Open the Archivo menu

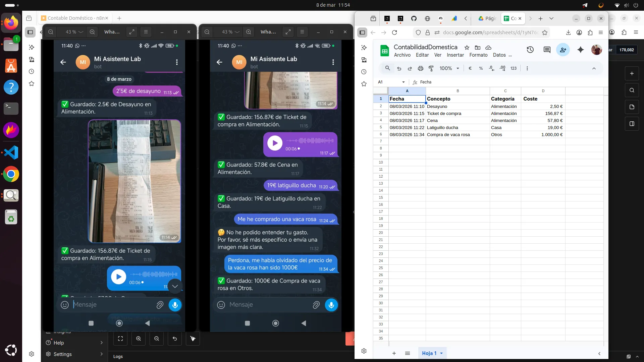pyautogui.click(x=402, y=55)
